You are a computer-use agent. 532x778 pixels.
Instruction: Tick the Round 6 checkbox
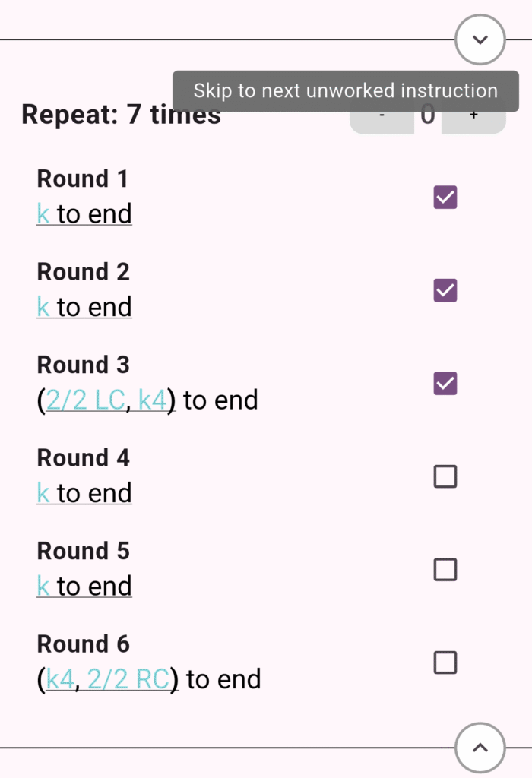tap(445, 663)
